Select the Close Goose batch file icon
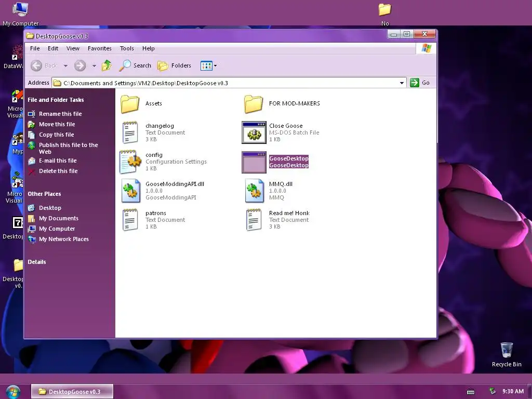 click(x=254, y=132)
